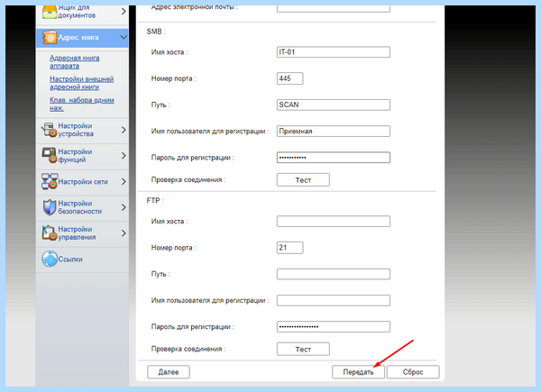The height and width of the screenshot is (392, 541).
Task: Open the Function Settings icon (Настройки функций)
Action: coord(50,156)
